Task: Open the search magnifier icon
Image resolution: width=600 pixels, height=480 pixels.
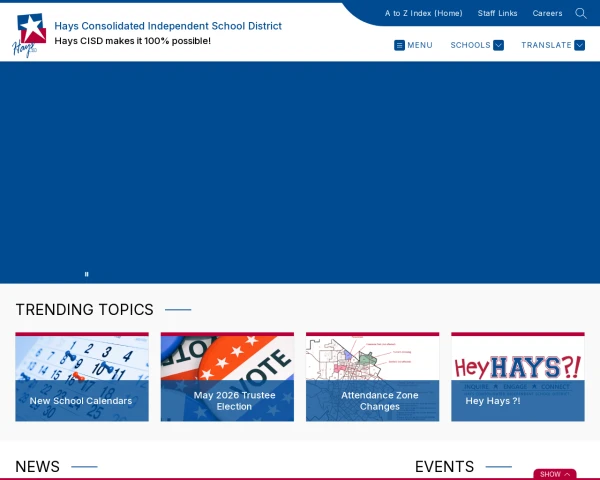Action: (x=580, y=13)
